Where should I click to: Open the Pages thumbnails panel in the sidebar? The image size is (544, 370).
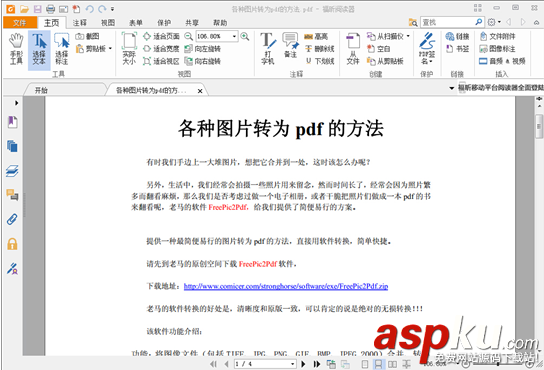click(12, 146)
